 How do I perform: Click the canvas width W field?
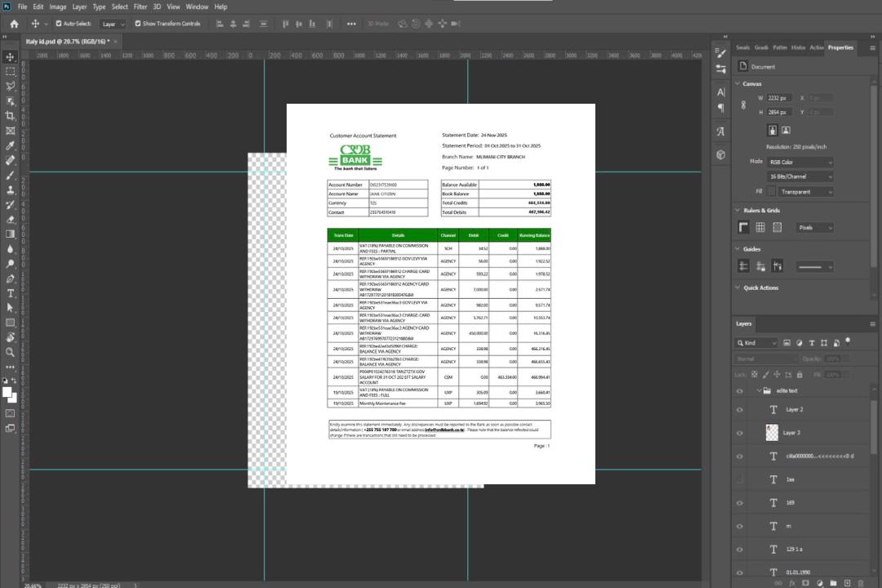click(780, 98)
